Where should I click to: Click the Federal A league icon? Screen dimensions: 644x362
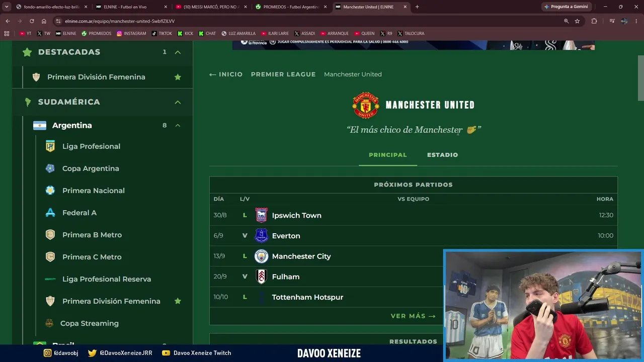50,213
